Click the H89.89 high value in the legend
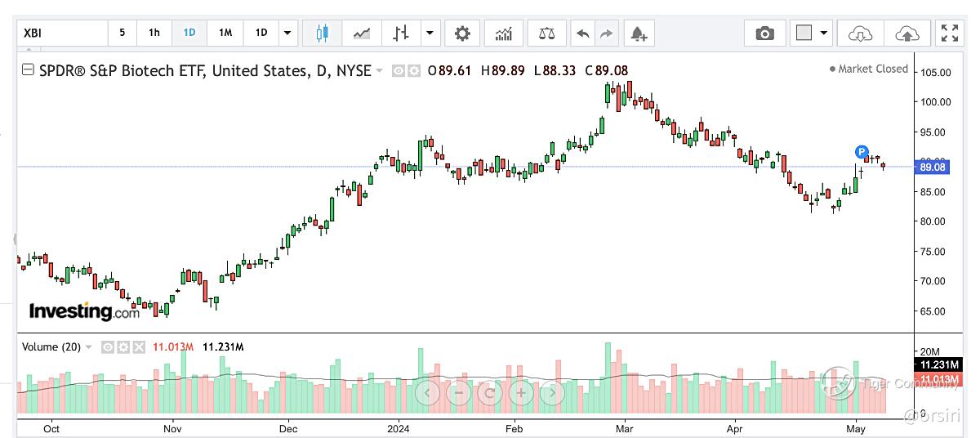This screenshot has width=980, height=438. [x=503, y=70]
